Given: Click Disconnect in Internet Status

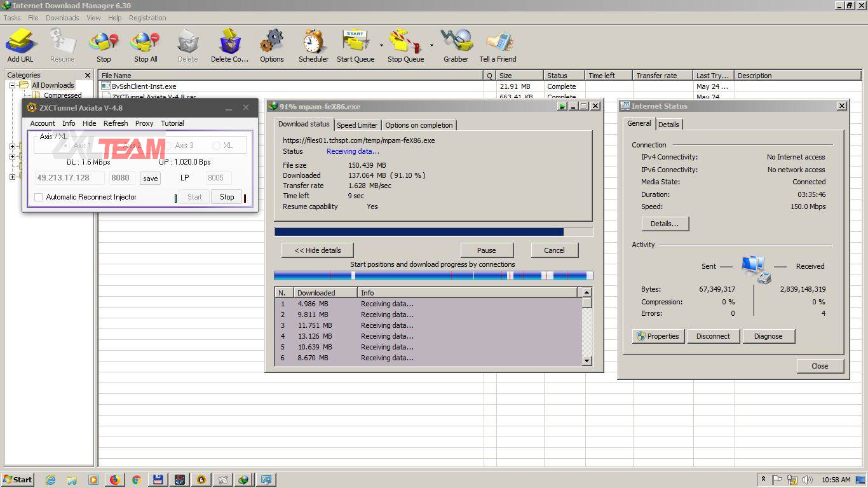Looking at the screenshot, I should click(713, 336).
